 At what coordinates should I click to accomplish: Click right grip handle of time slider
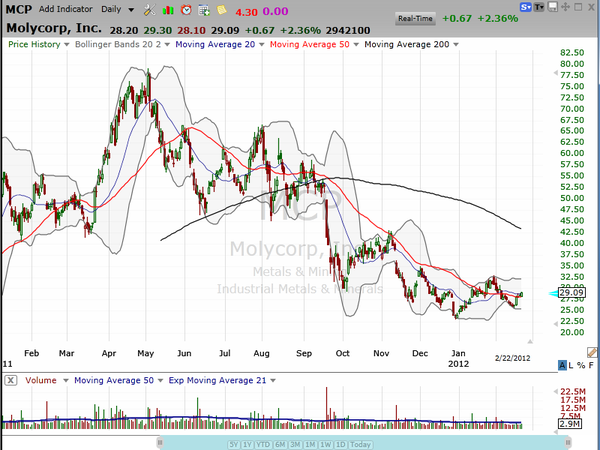[568, 443]
